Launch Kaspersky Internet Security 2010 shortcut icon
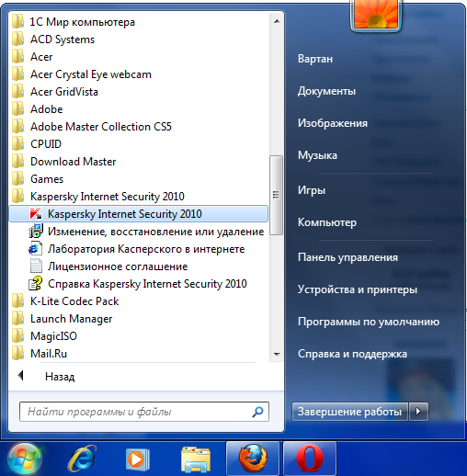Image resolution: width=467 pixels, height=476 pixels. [36, 214]
